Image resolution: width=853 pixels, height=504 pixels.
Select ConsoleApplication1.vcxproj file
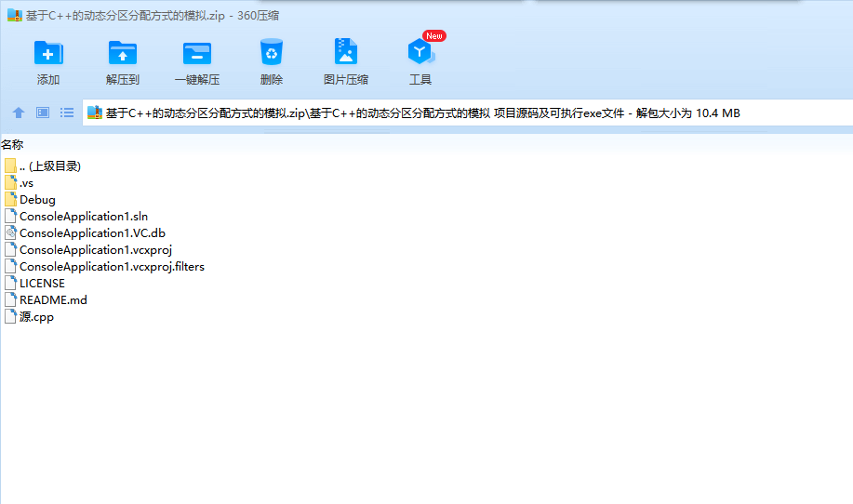pyautogui.click(x=88, y=250)
